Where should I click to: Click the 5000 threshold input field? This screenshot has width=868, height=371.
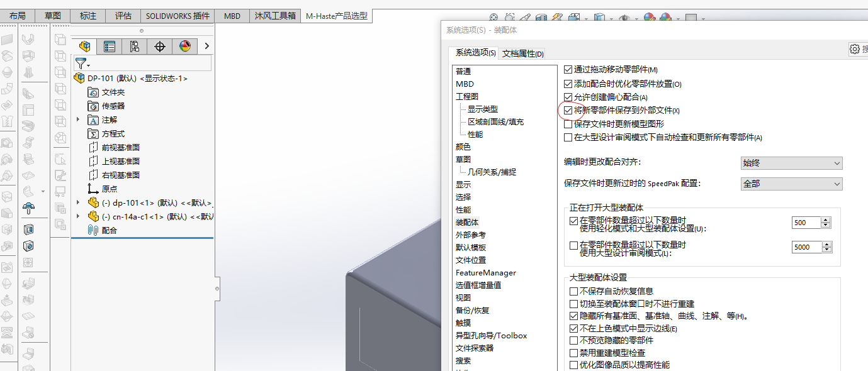coord(806,247)
